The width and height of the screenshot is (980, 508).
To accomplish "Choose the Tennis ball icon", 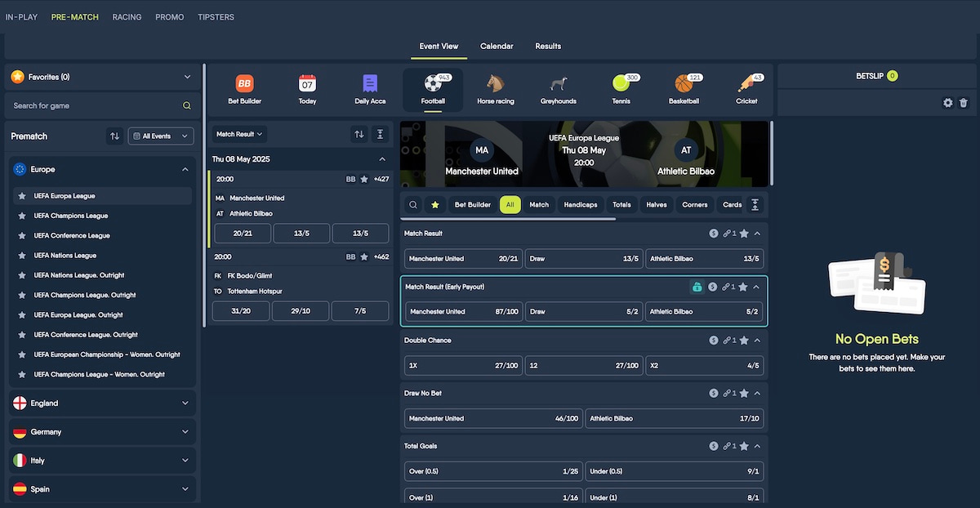I will point(621,83).
